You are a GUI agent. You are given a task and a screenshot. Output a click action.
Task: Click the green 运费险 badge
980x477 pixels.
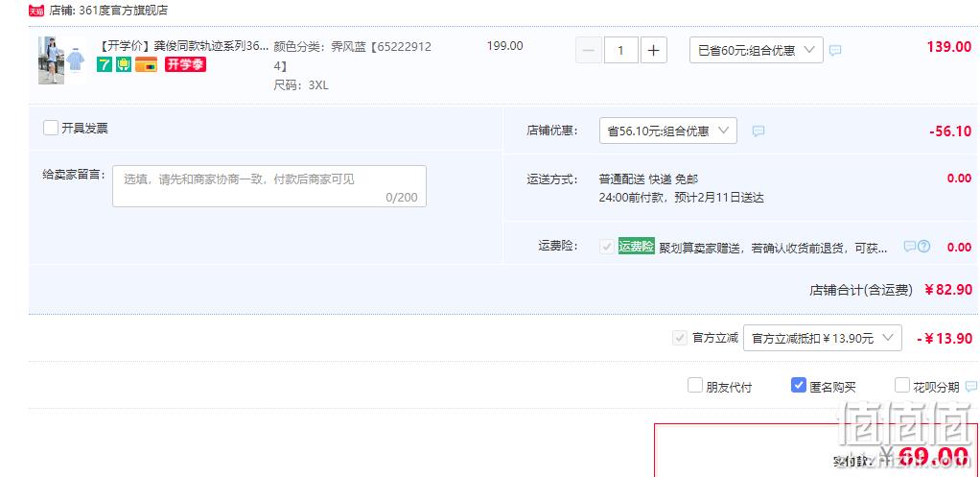point(637,247)
